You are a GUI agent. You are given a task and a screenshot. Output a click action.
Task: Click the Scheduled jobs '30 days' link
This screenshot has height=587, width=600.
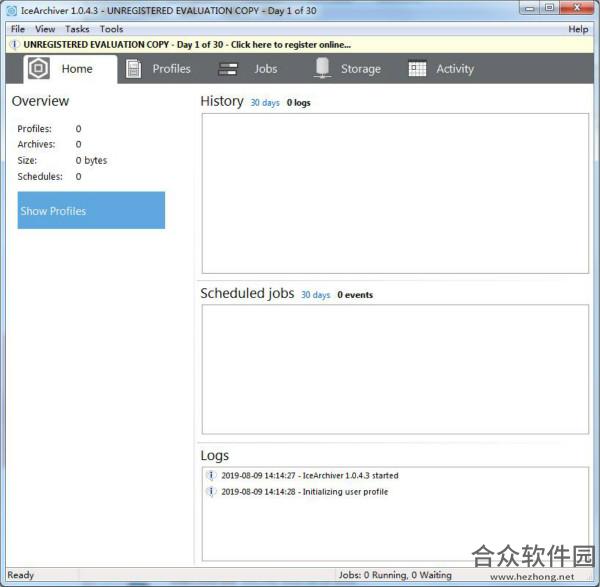[x=316, y=295]
